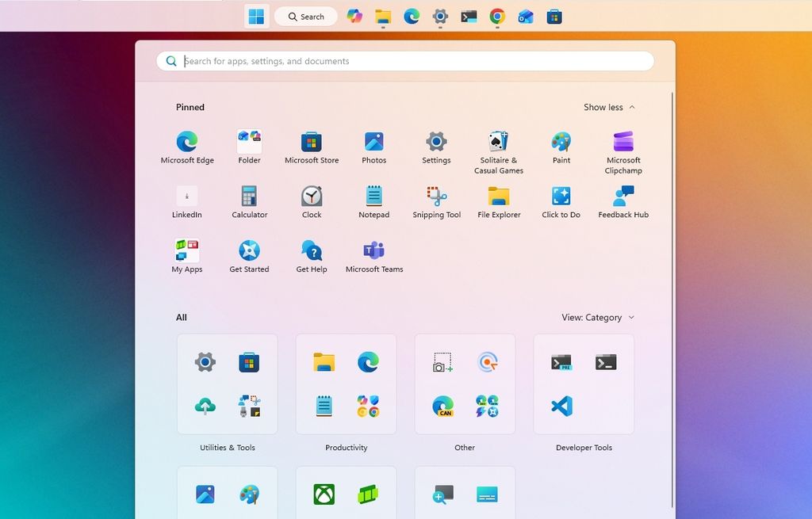The image size is (812, 519).
Task: Expand the Productivity overflow icon group
Action: click(368, 406)
